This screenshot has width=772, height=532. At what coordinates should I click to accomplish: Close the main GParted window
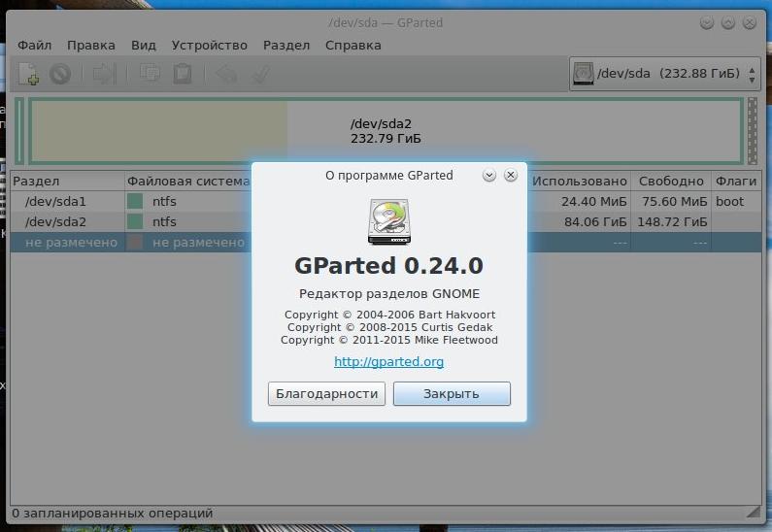pos(750,22)
